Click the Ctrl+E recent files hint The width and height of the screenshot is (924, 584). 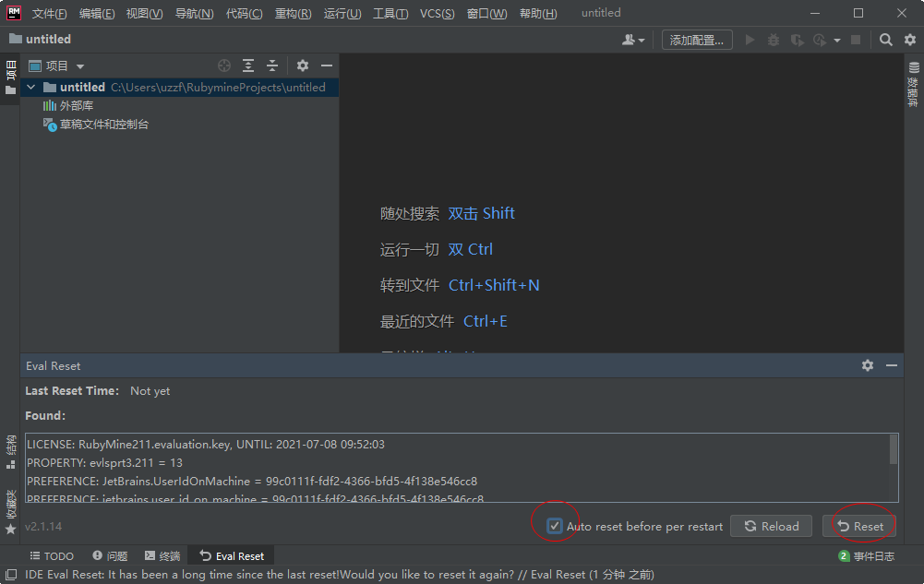[485, 321]
